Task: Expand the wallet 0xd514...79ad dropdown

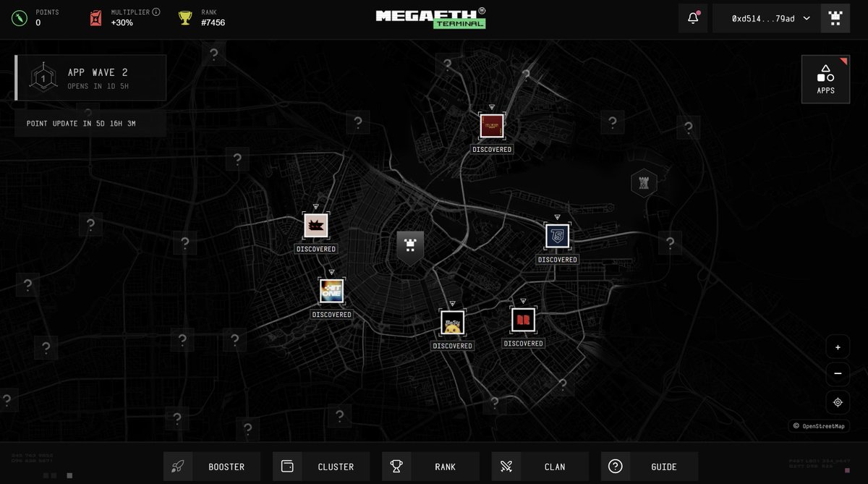Action: click(766, 19)
